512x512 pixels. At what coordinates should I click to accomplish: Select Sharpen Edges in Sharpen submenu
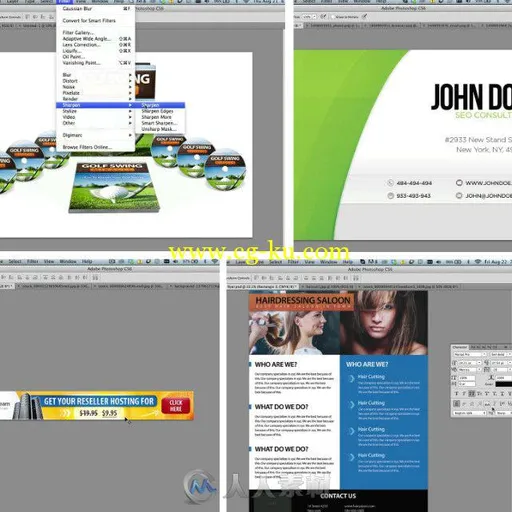click(x=160, y=111)
